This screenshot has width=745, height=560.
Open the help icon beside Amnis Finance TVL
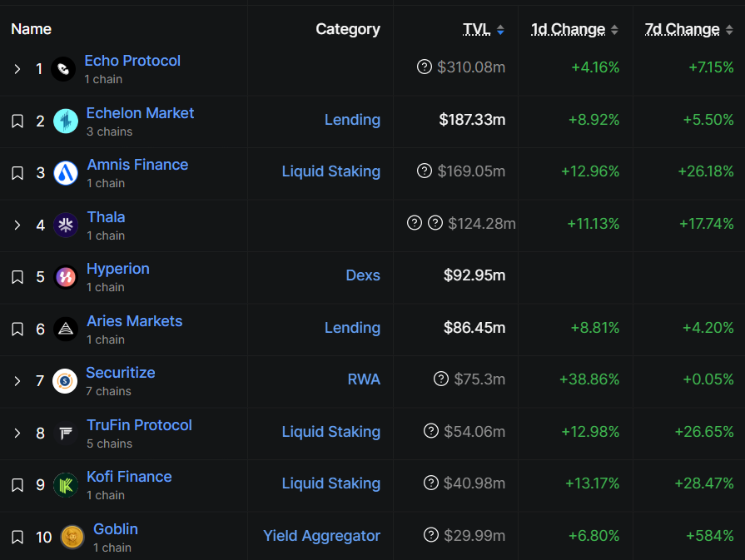[425, 171]
